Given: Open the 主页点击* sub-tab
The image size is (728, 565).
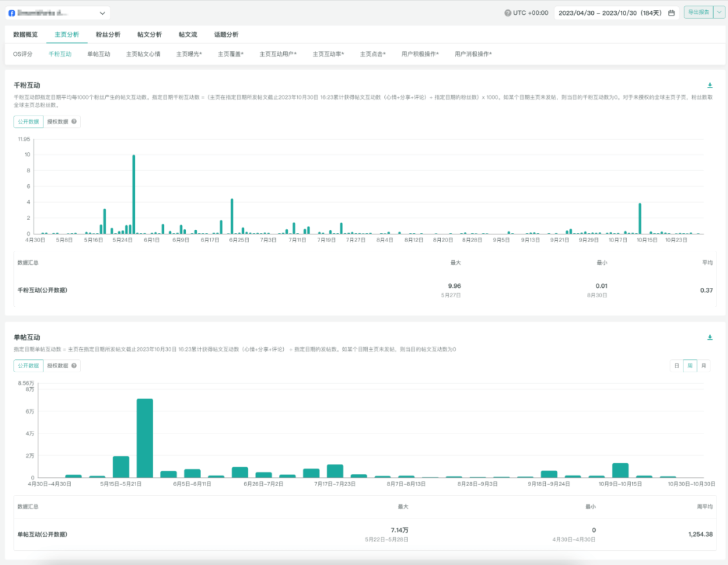Looking at the screenshot, I should 373,54.
